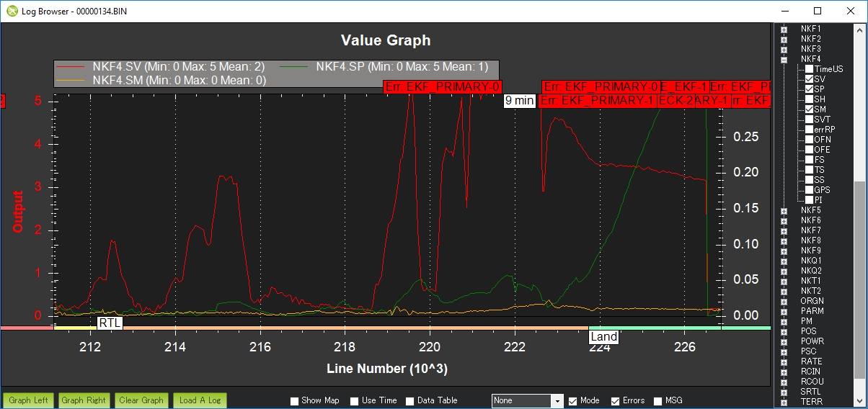Check the GPS field under NKF4

coord(809,190)
